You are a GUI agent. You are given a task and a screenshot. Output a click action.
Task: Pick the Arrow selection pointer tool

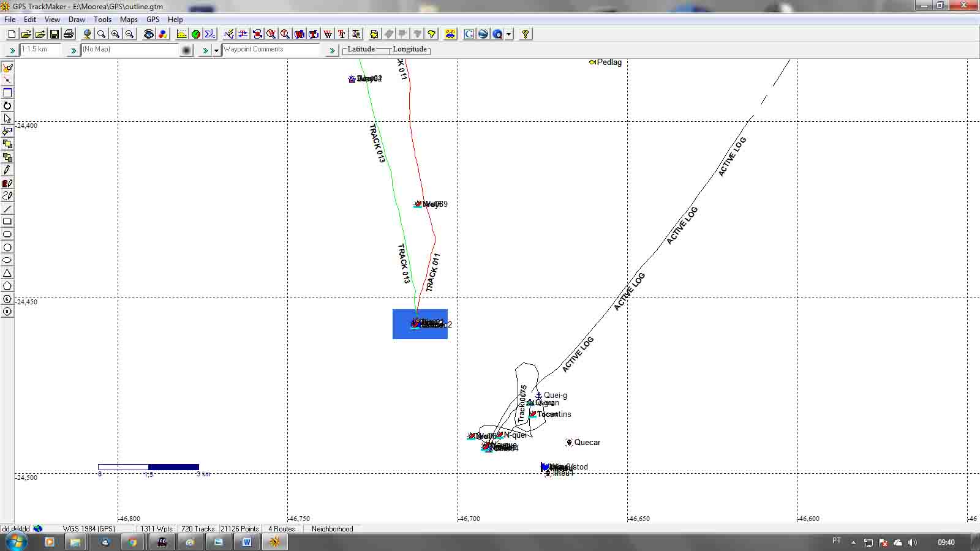click(x=7, y=119)
